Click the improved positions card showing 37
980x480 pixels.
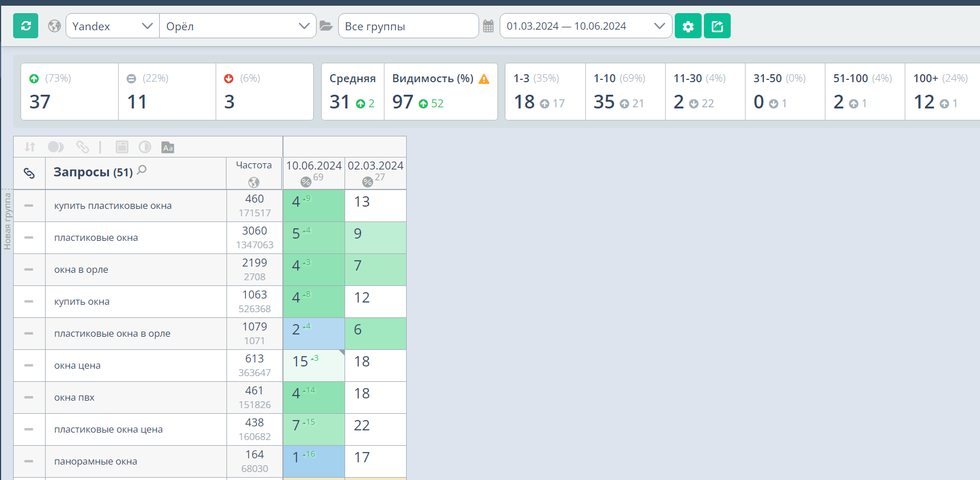(x=70, y=91)
